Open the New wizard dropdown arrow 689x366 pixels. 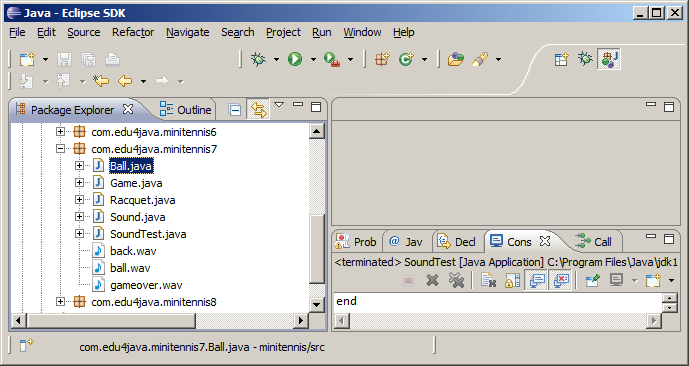coord(45,59)
